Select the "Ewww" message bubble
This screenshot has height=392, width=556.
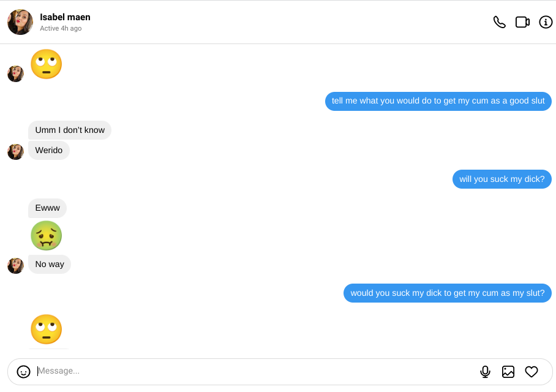(x=48, y=208)
